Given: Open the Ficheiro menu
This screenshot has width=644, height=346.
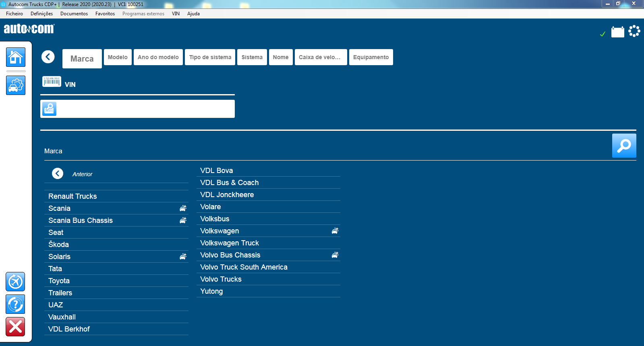Looking at the screenshot, I should 14,14.
